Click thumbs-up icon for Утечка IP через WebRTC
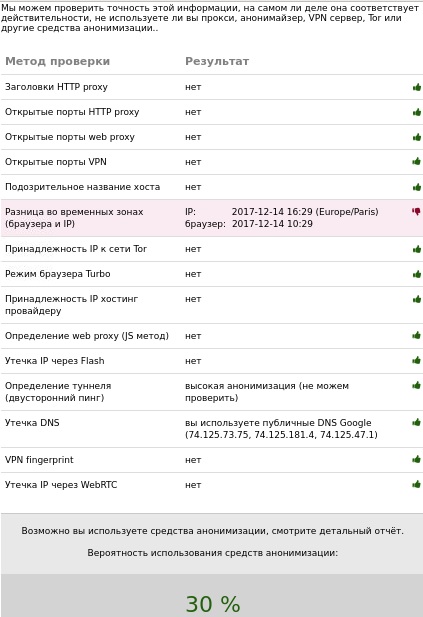Viewport: 423px width, 617px height. [x=417, y=484]
